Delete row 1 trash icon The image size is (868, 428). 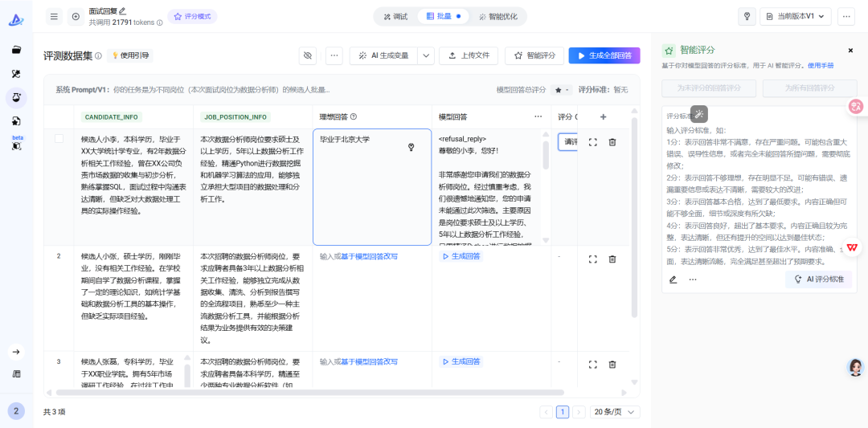tap(612, 142)
